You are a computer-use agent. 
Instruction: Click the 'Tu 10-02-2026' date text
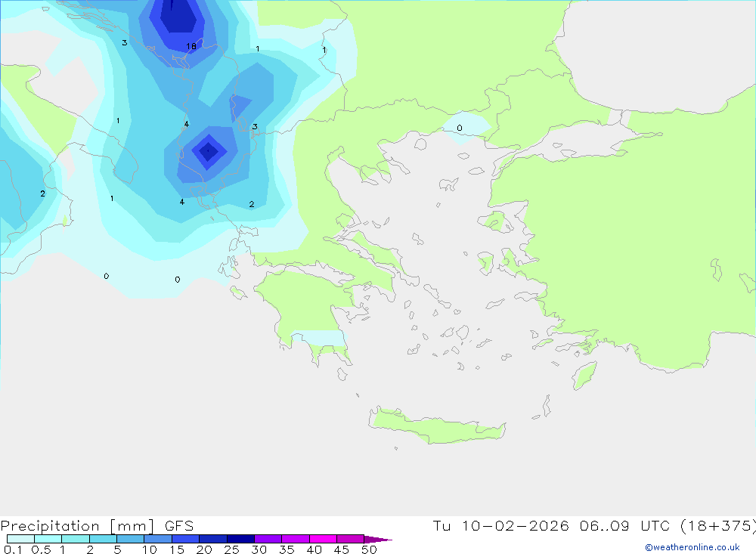click(500, 525)
